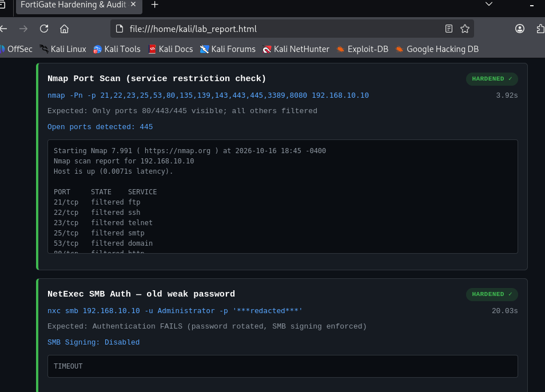
Task: Close the FortiGate Hardening & Audit tab
Action: [133, 5]
